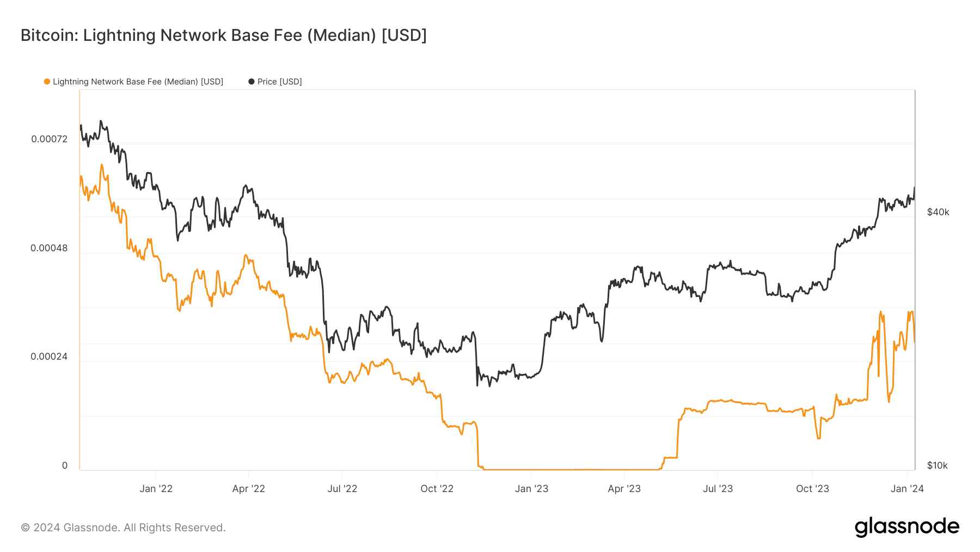Select the Apr '23 axis label

624,489
